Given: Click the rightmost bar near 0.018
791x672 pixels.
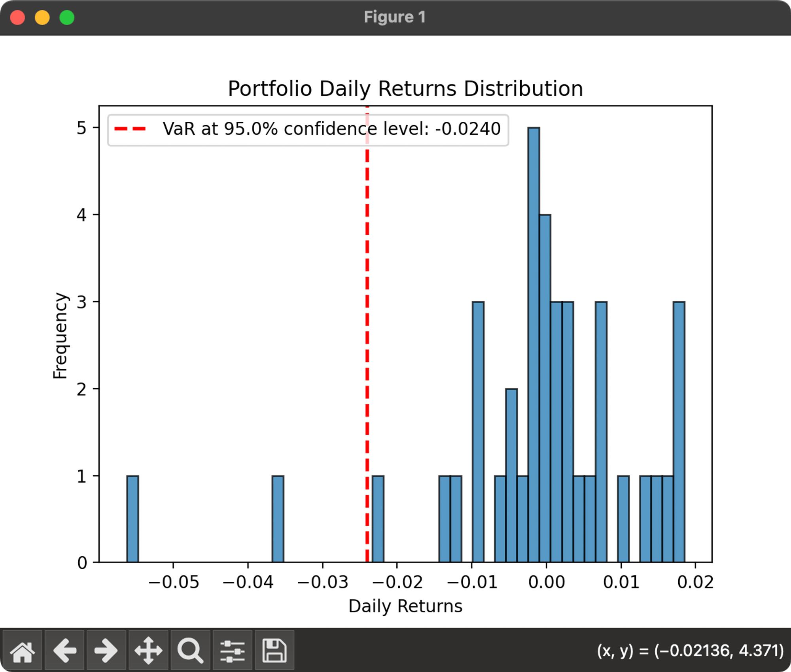Looking at the screenshot, I should click(x=679, y=432).
